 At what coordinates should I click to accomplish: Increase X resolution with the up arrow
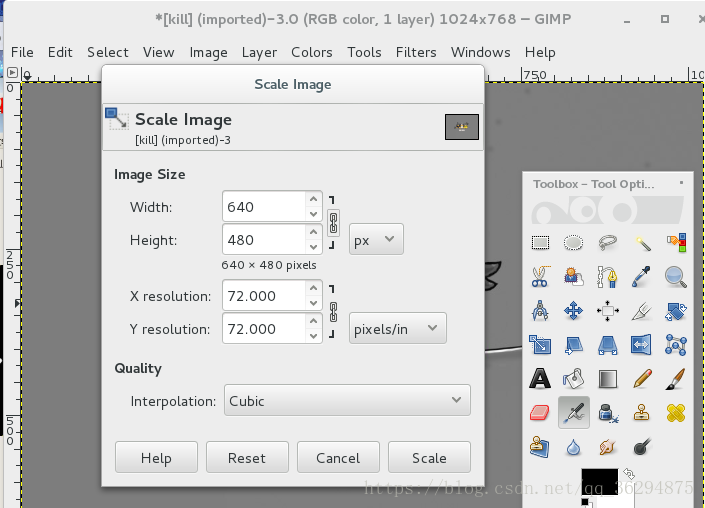313,288
